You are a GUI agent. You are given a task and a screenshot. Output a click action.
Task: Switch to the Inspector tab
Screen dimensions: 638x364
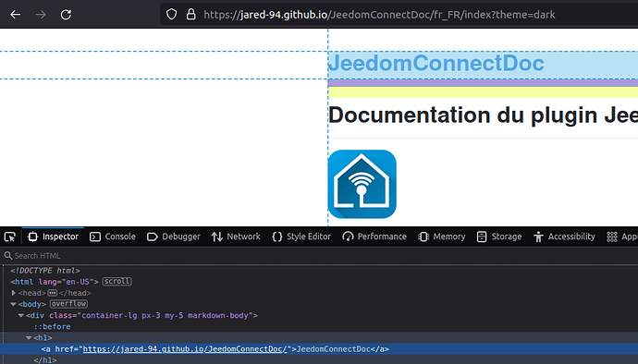(x=54, y=237)
